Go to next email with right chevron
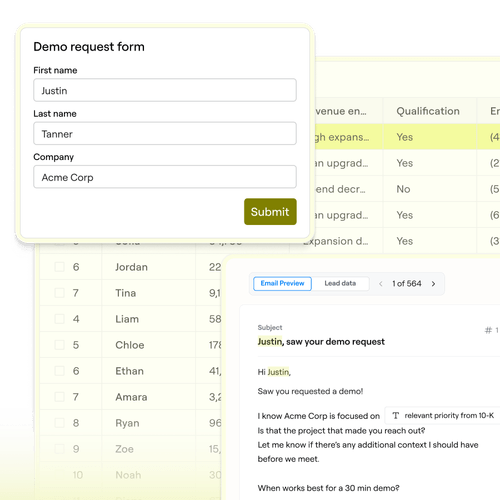Screen dimensions: 500x500 (x=433, y=284)
